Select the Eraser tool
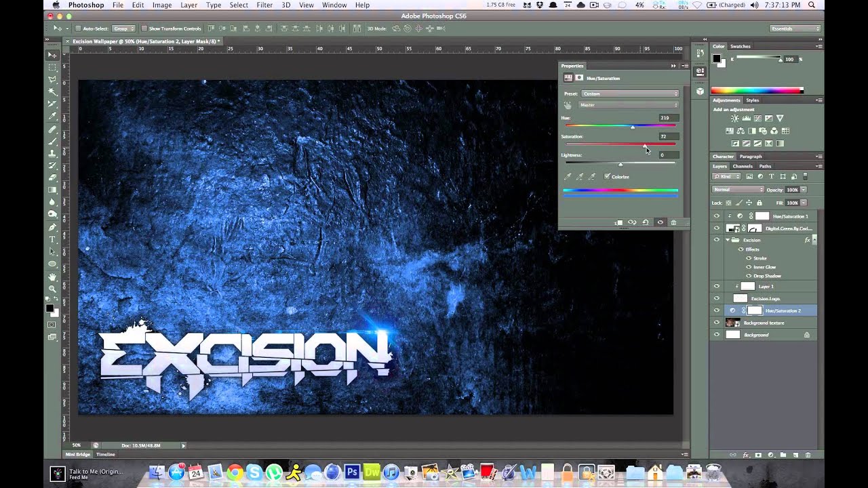 pyautogui.click(x=52, y=178)
